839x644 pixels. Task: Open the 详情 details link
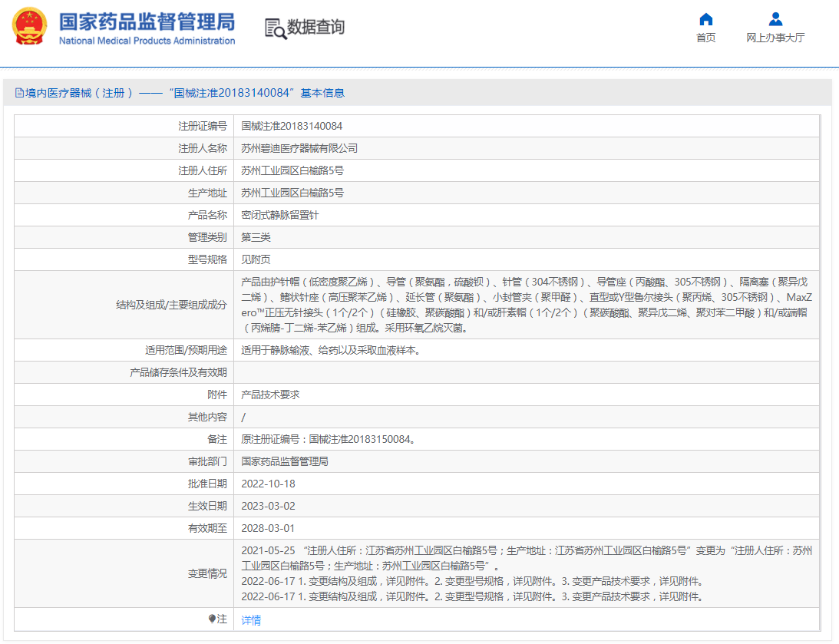tap(251, 620)
